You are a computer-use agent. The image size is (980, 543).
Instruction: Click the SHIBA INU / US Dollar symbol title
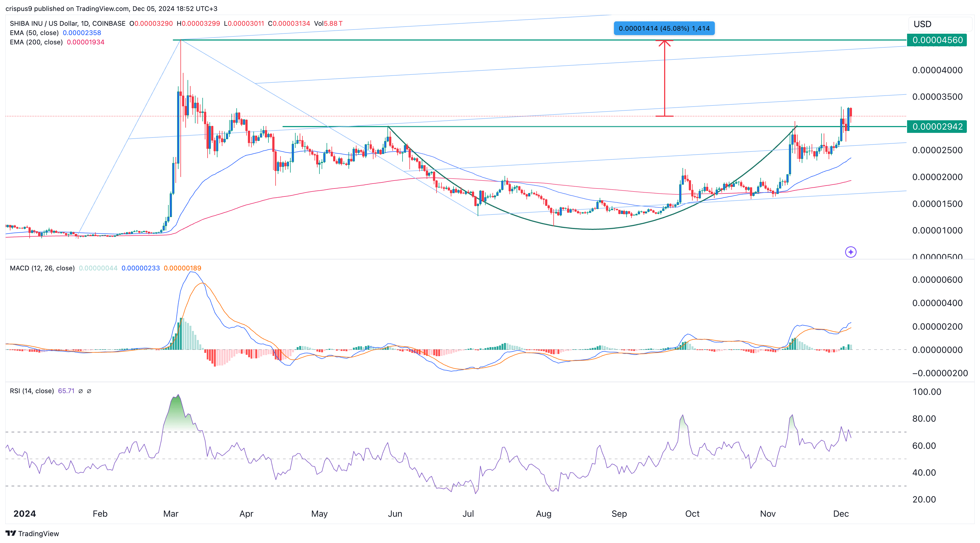68,23
